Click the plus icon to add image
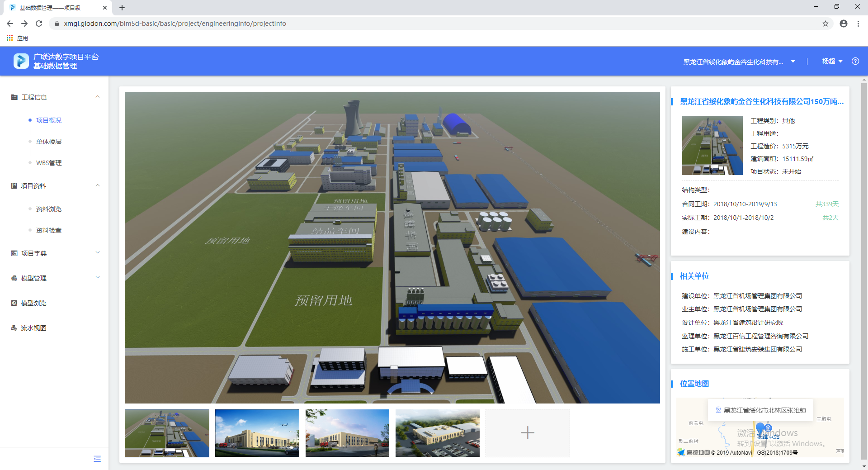 pyautogui.click(x=528, y=433)
